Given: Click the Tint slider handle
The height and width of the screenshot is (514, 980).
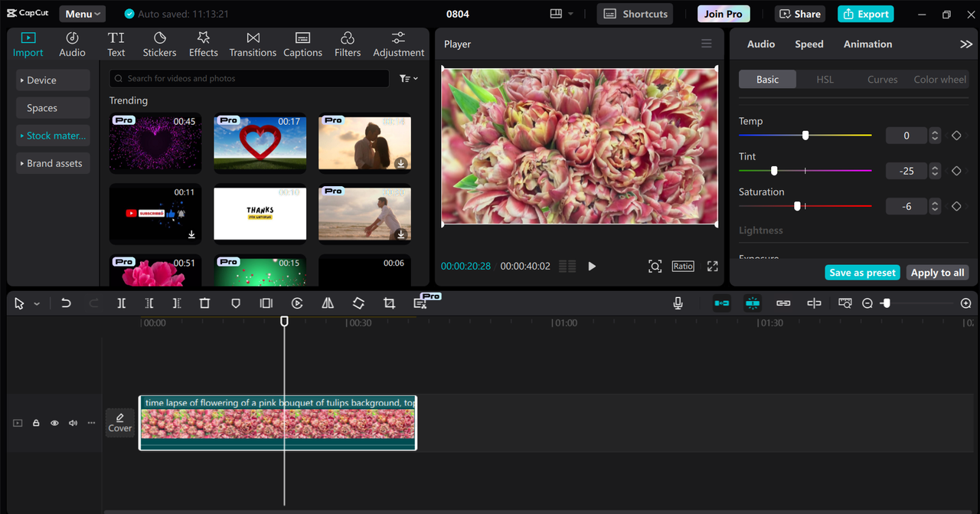Looking at the screenshot, I should tap(774, 171).
